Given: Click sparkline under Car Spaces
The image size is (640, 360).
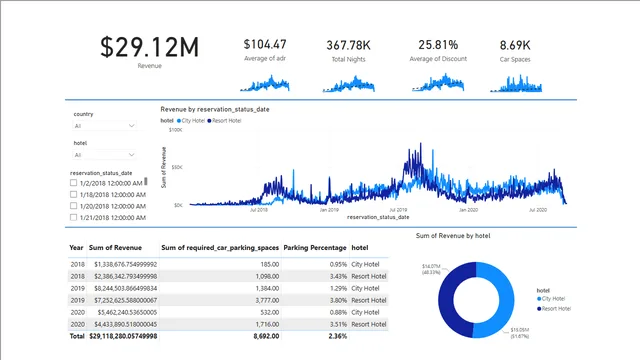Looking at the screenshot, I should point(516,83).
